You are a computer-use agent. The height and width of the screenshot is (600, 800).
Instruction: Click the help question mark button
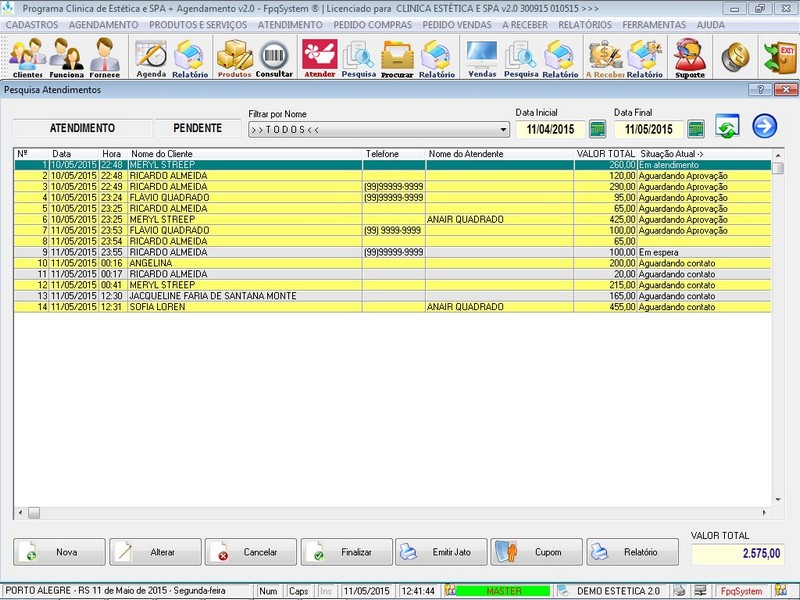760,90
